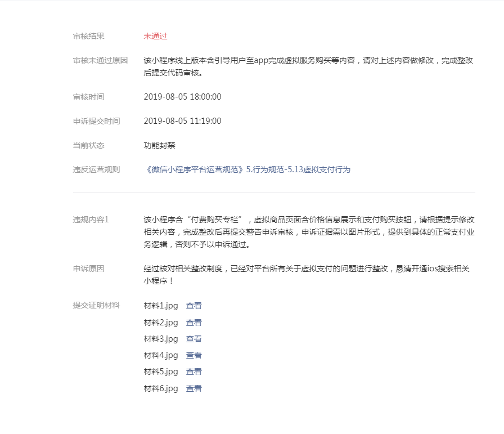Select the appeal time 2019-08-05 11:19:00
Screen dimensions: 504x434
pyautogui.click(x=183, y=121)
